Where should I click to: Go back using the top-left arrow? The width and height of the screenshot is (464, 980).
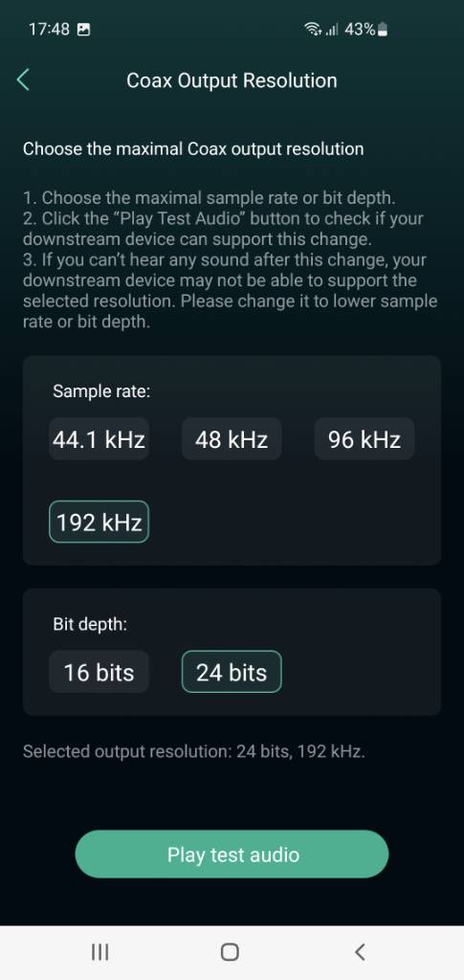[x=23, y=80]
